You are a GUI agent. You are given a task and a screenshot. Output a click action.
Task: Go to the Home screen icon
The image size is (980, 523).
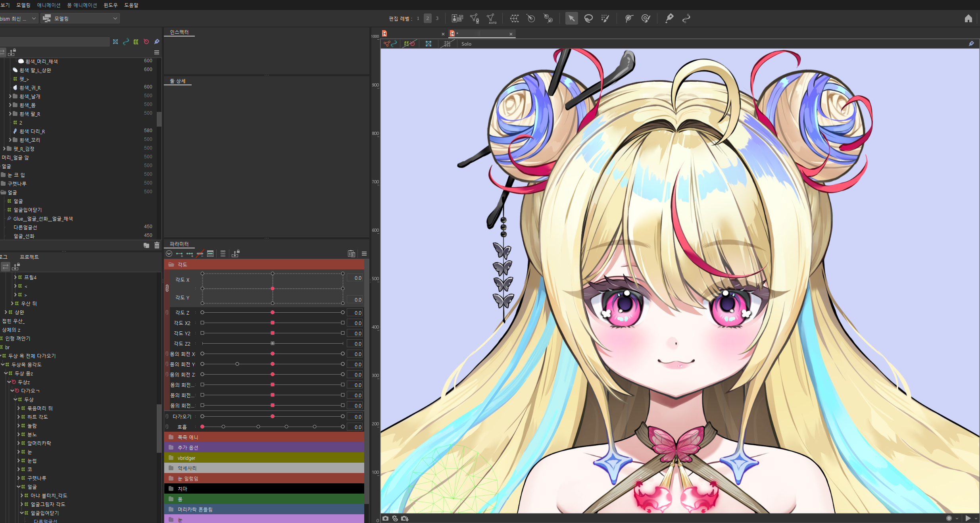[968, 19]
